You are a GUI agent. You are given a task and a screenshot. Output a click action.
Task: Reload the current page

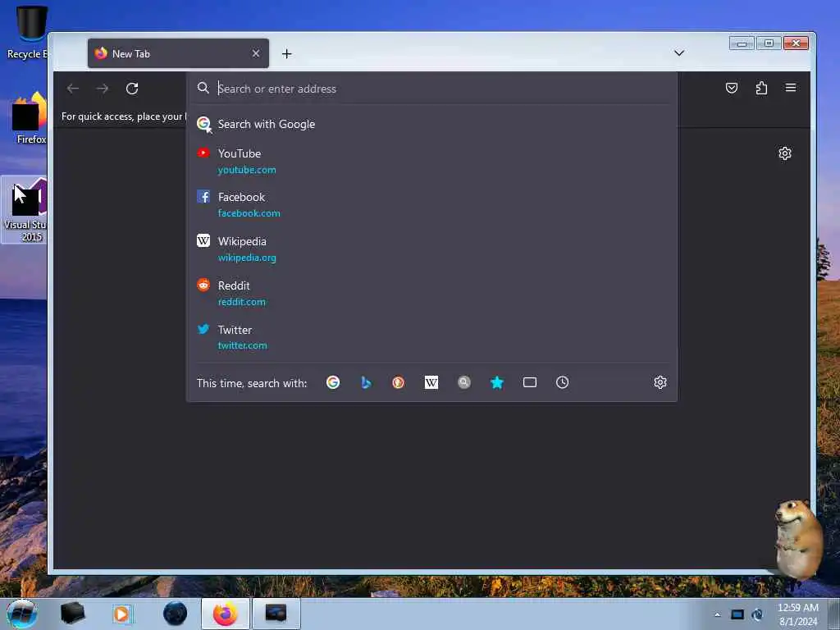click(132, 89)
